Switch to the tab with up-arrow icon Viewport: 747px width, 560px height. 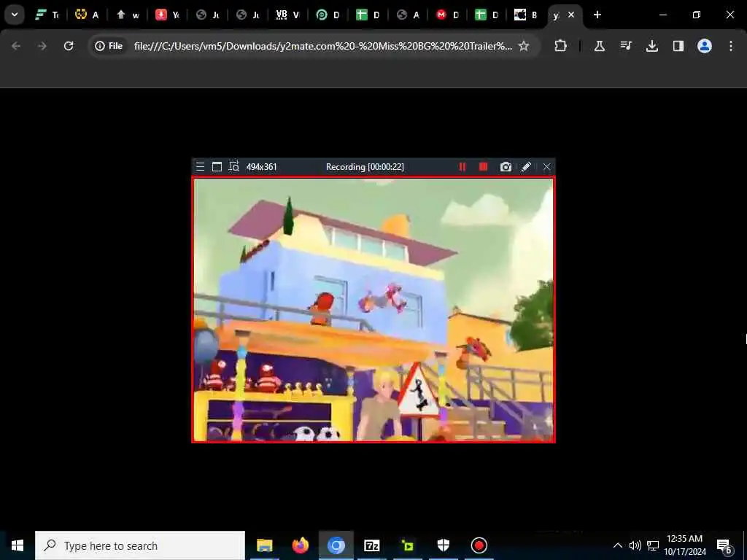(128, 15)
